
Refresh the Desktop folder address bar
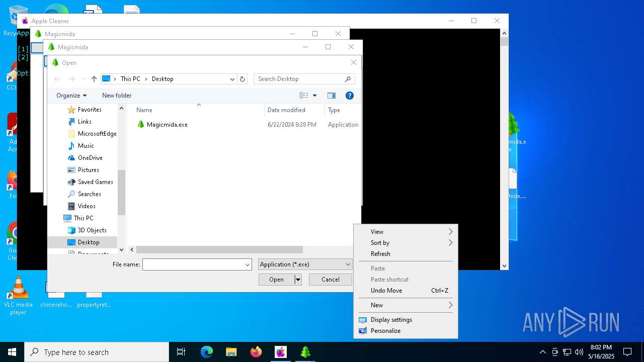tap(243, 79)
